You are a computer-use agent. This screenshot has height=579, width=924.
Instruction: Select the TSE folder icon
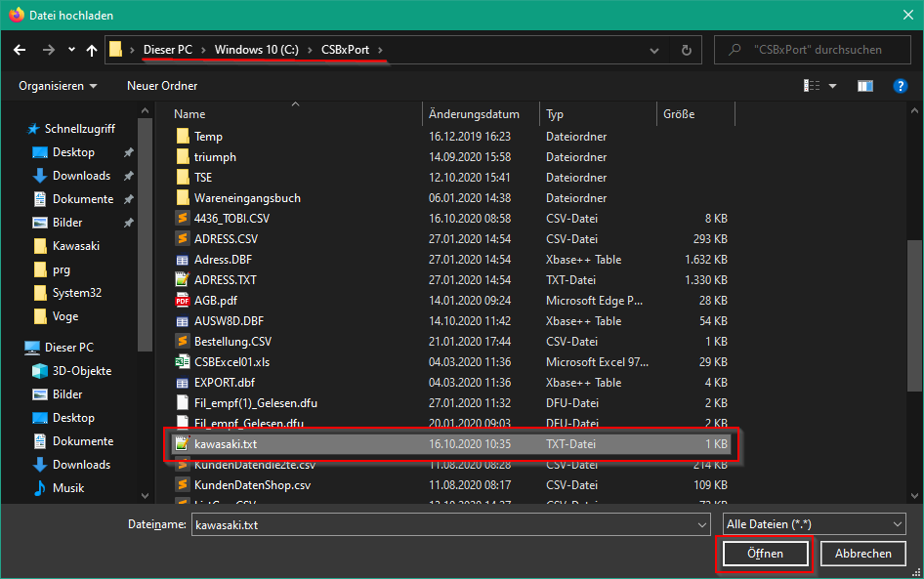coord(183,178)
